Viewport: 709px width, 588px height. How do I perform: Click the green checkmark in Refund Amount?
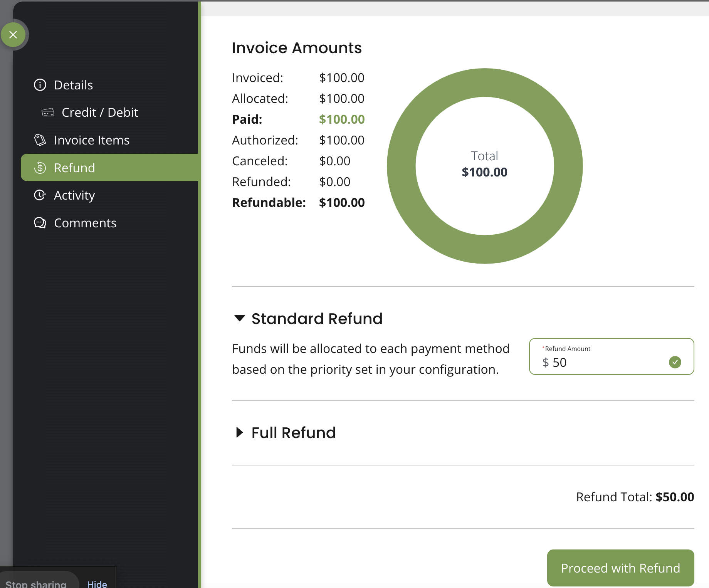(675, 362)
